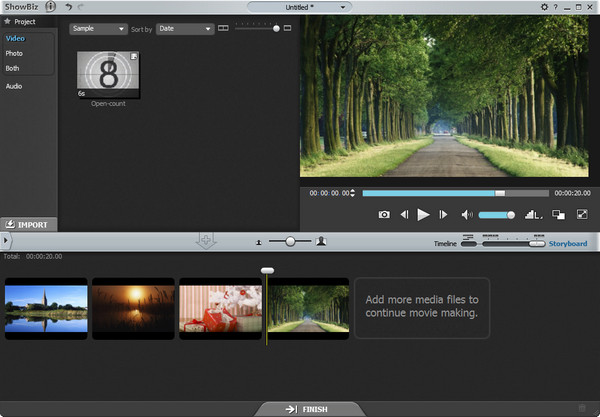Switch to Storyboard view
The height and width of the screenshot is (417, 600).
pos(567,243)
